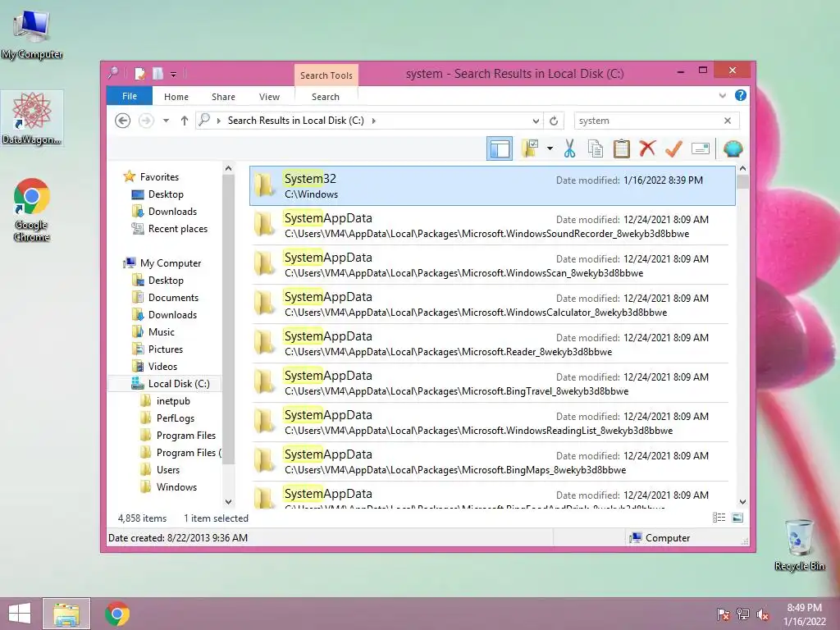Expand the ribbon with chevron

(722, 95)
